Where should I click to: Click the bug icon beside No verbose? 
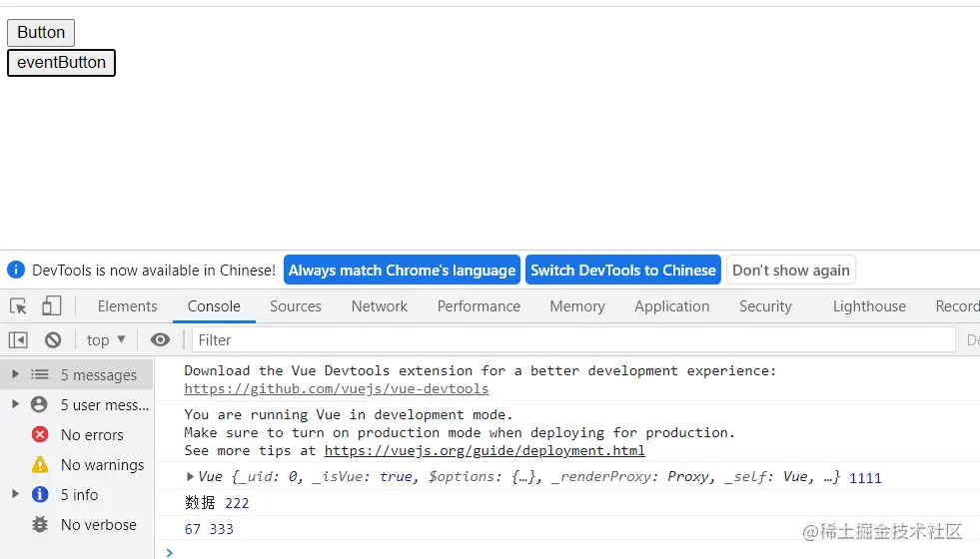pyautogui.click(x=40, y=525)
